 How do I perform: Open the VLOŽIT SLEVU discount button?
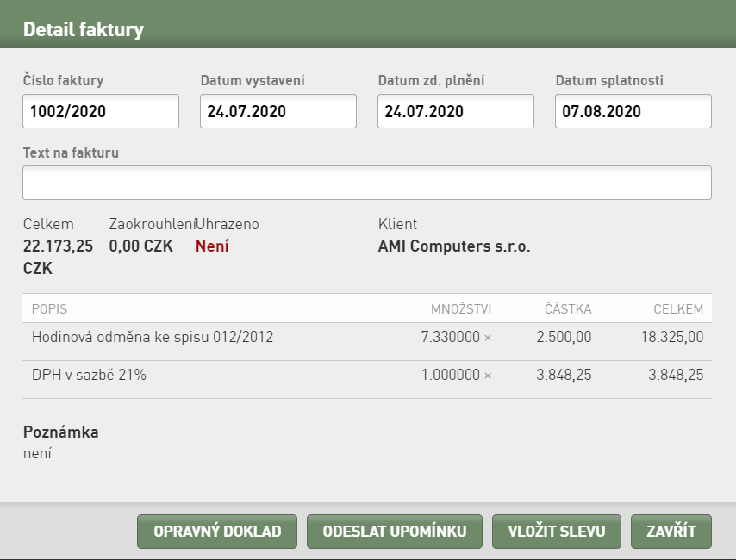(x=556, y=531)
